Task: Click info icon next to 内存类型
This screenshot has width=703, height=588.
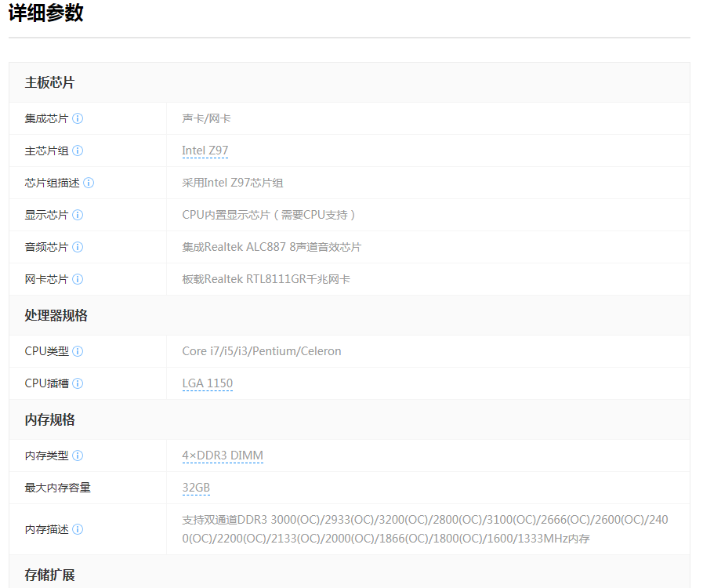Action: 78,456
